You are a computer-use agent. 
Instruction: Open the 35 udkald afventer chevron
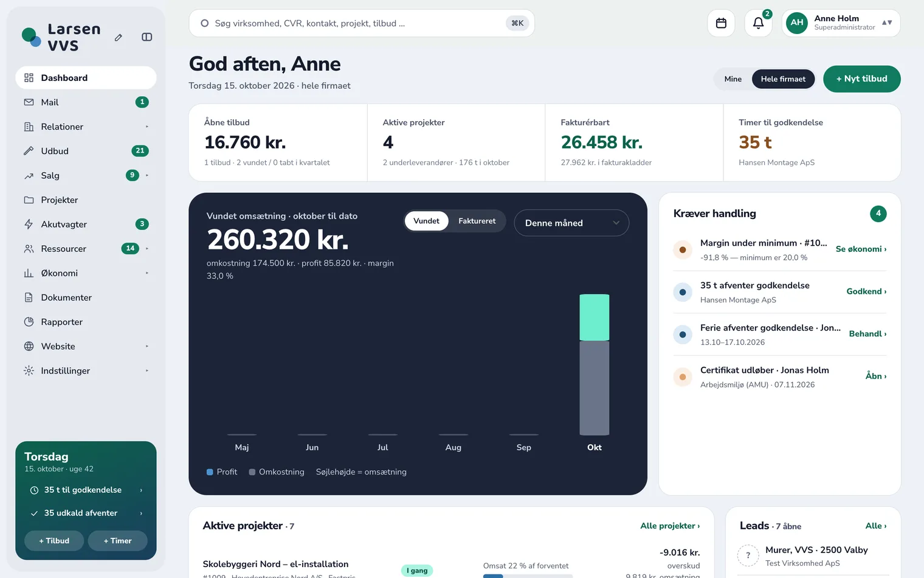(x=141, y=514)
